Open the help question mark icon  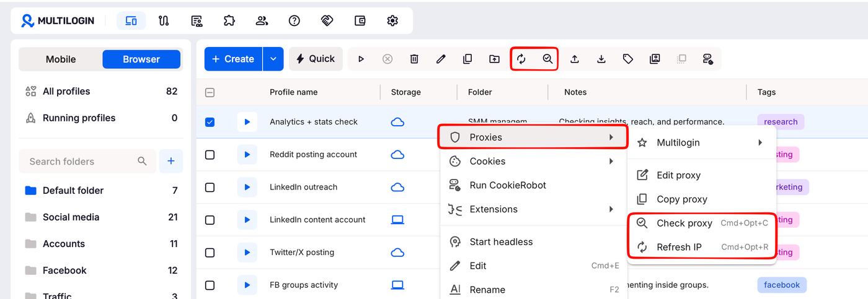click(294, 20)
